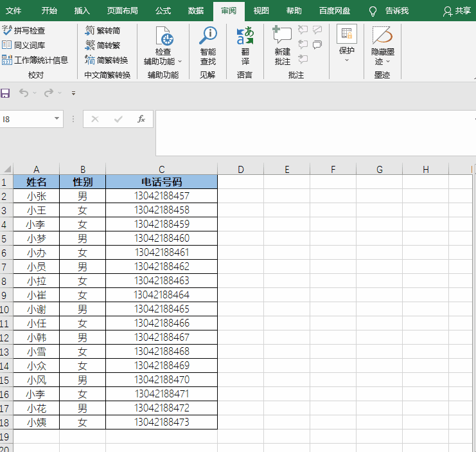Show 工作簿统计信息 workbook statistics
This screenshot has height=452, width=476.
tap(35, 60)
